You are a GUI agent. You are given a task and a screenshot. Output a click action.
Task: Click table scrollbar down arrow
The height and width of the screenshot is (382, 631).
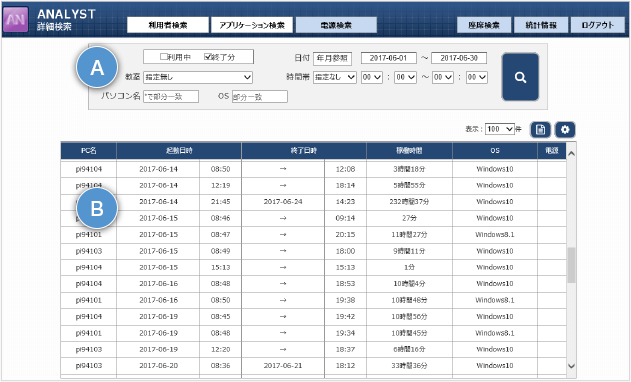(571, 366)
